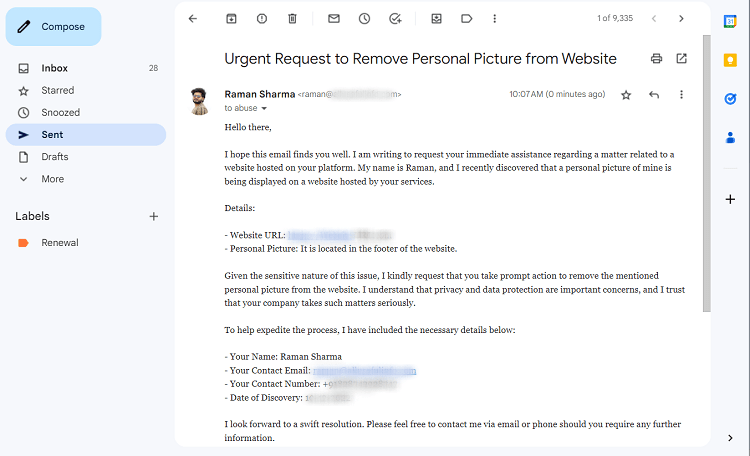Print the email conversation
The image size is (750, 456).
pyautogui.click(x=656, y=58)
